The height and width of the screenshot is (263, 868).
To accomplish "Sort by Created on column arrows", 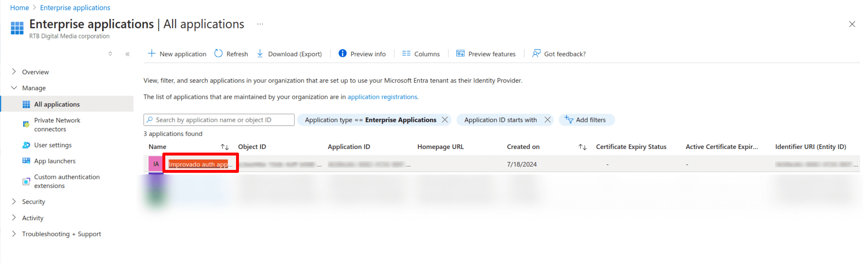I will click(x=582, y=147).
